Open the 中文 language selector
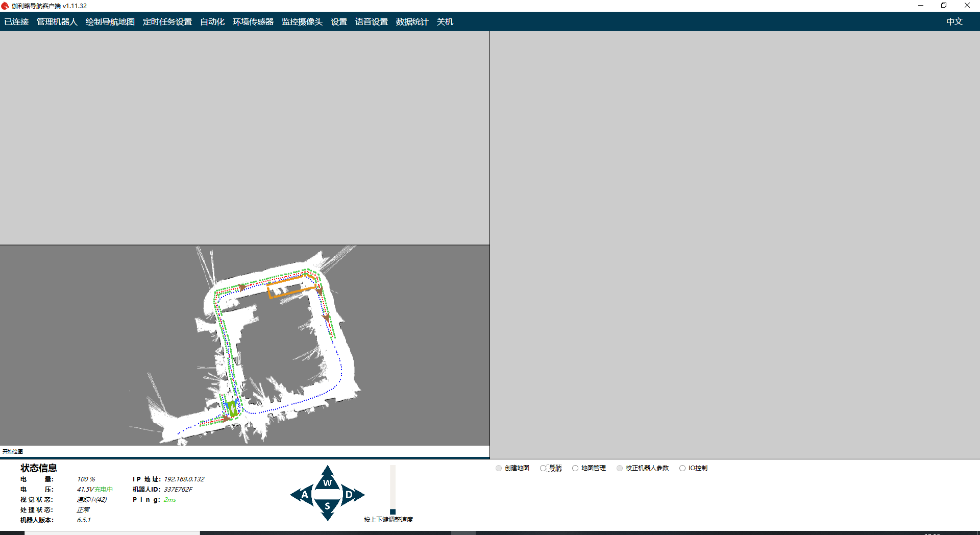 [x=954, y=21]
